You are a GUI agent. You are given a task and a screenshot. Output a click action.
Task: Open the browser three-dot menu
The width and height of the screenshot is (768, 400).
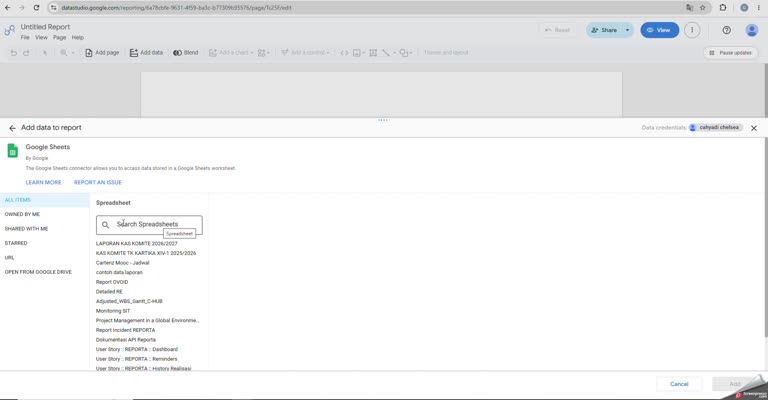(x=759, y=8)
